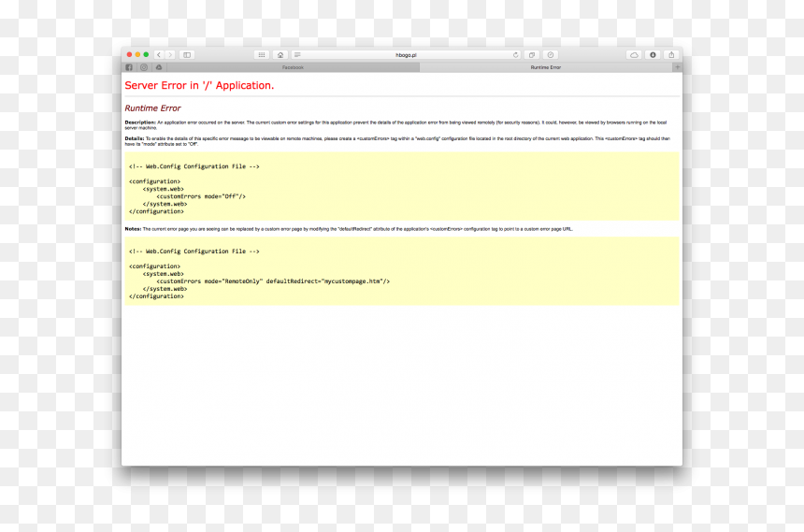Open the Share menu
Screen dimensions: 804x532
click(x=671, y=55)
